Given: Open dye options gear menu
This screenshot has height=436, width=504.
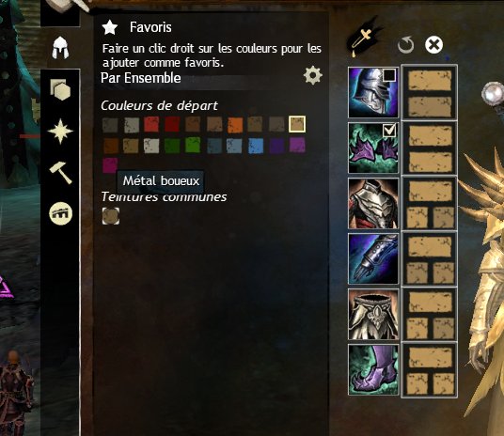Looking at the screenshot, I should tap(313, 75).
